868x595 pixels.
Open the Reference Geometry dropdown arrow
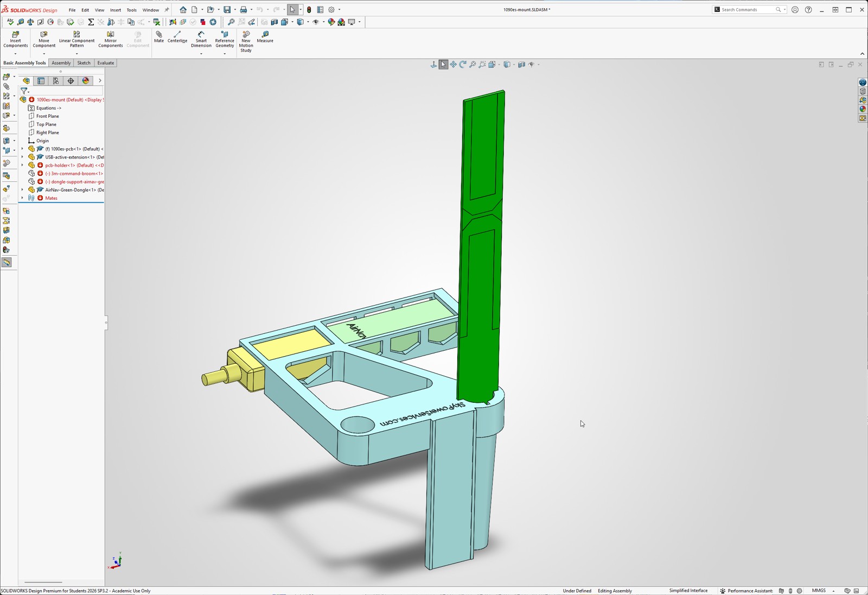coord(225,54)
